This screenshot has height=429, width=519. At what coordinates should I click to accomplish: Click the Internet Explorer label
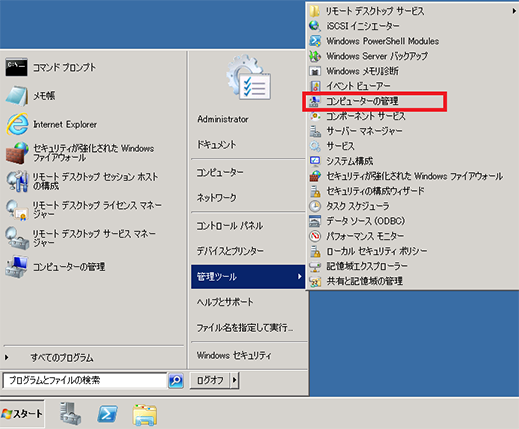click(x=65, y=124)
